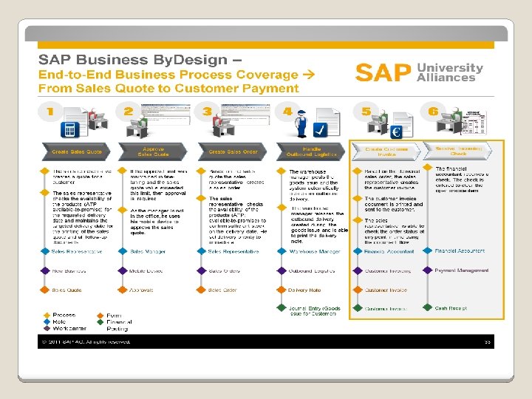532x399 pixels.
Task: Click the purple Workcenter diamond in the legend
Action: (47, 328)
